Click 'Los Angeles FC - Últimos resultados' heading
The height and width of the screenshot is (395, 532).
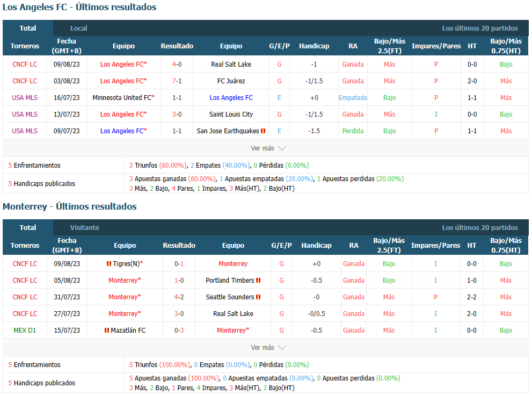point(79,7)
